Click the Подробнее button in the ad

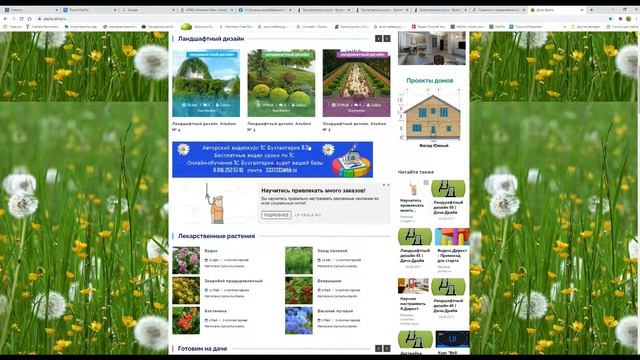click(x=276, y=215)
